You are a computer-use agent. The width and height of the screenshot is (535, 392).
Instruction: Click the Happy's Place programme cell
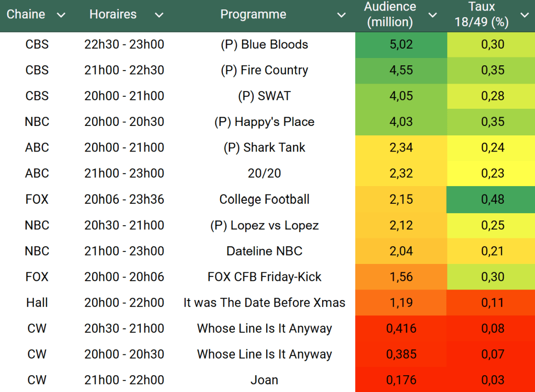(x=264, y=122)
